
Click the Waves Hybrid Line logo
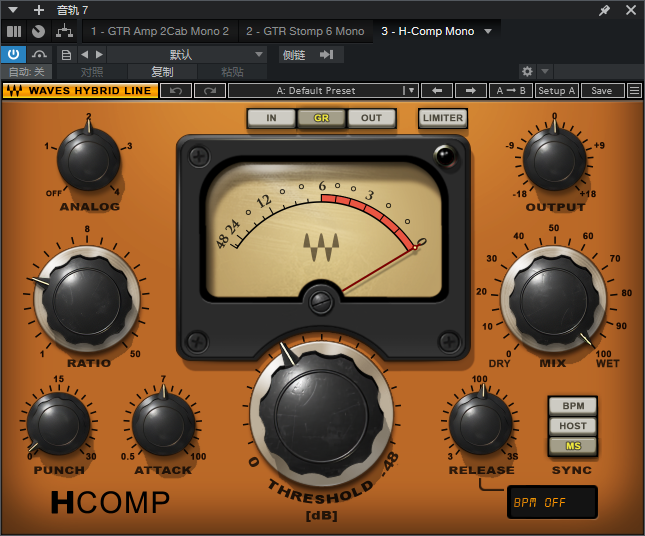pos(80,90)
